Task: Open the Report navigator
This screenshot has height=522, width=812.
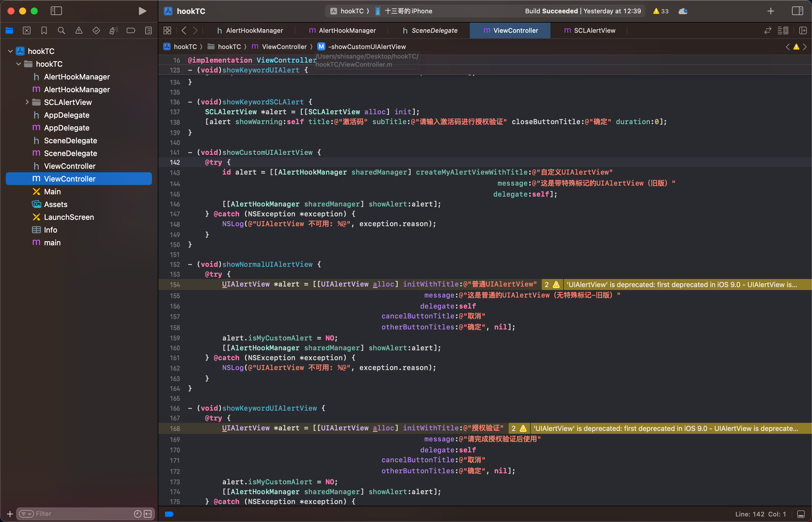Action: 148,30
